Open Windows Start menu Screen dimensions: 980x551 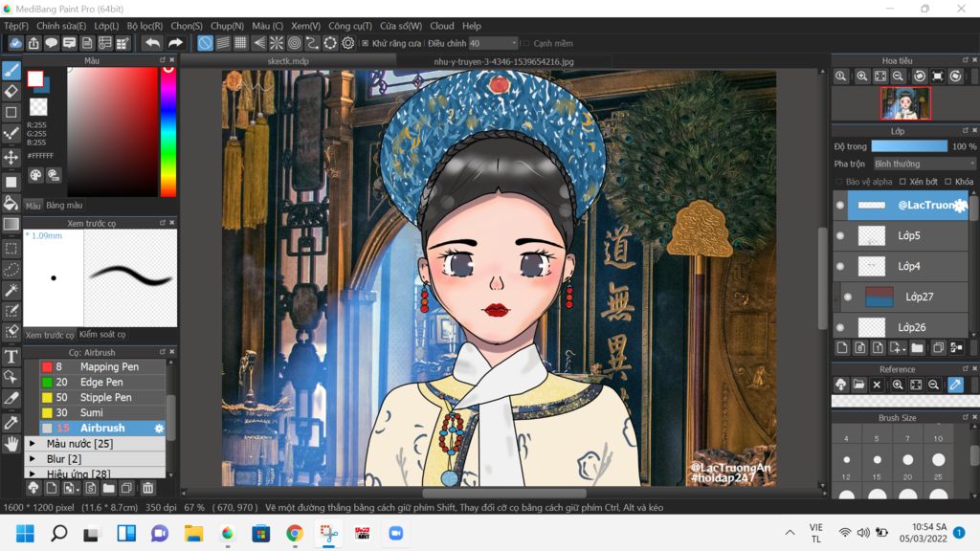[x=25, y=533]
